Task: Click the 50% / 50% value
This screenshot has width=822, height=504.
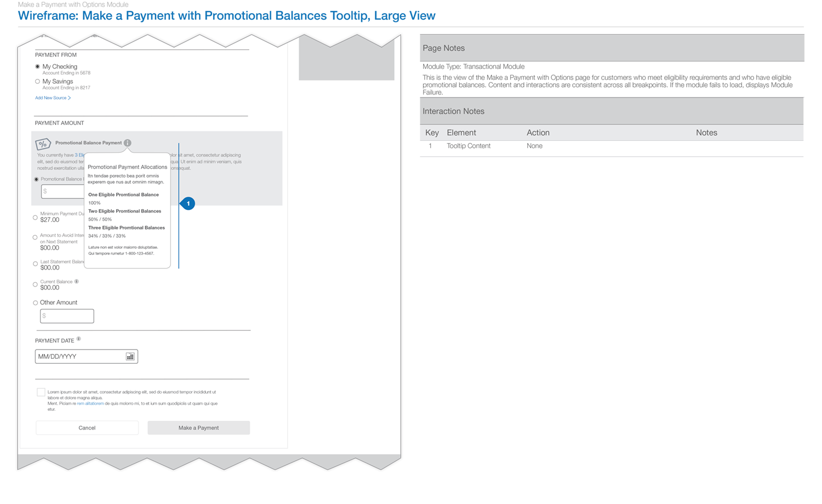Action: (100, 220)
